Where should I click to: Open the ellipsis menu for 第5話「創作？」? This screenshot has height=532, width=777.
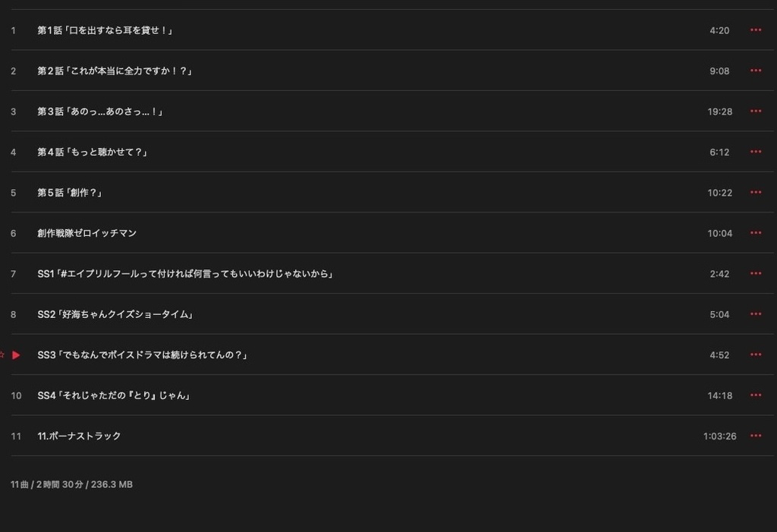tap(756, 193)
